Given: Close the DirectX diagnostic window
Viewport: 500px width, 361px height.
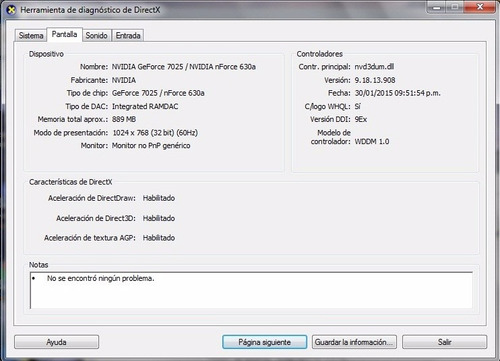Looking at the screenshot, I should 480,7.
